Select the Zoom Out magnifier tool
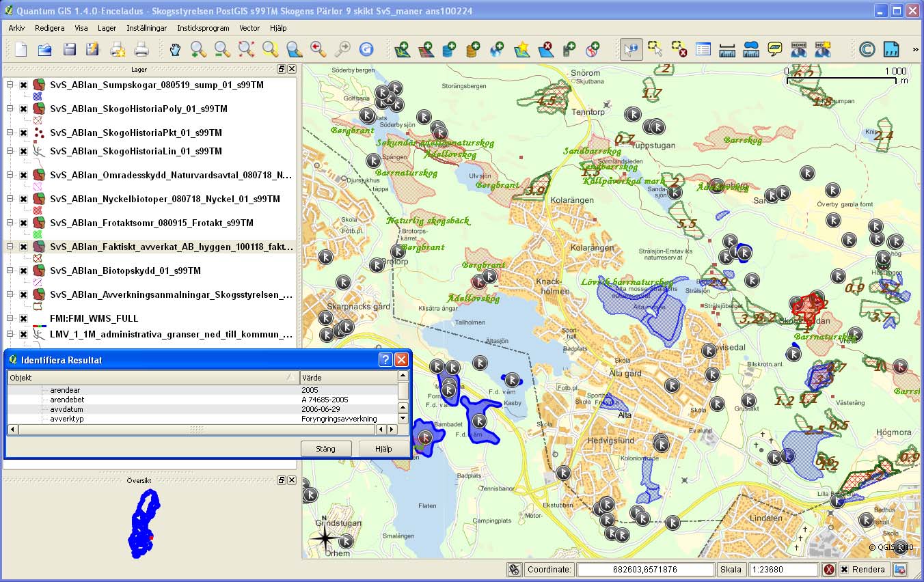This screenshot has width=924, height=582. [223, 49]
